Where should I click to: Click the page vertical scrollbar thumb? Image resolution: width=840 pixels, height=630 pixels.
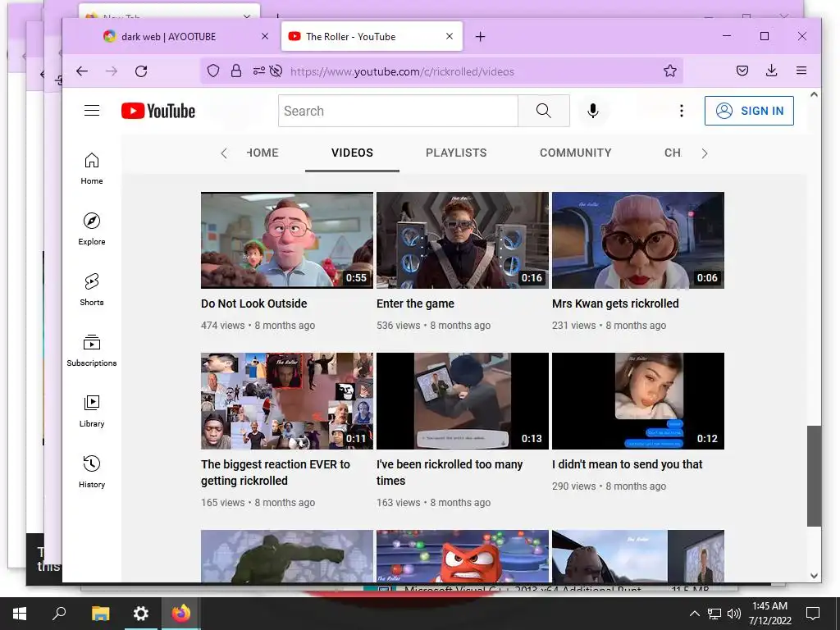[x=815, y=477]
